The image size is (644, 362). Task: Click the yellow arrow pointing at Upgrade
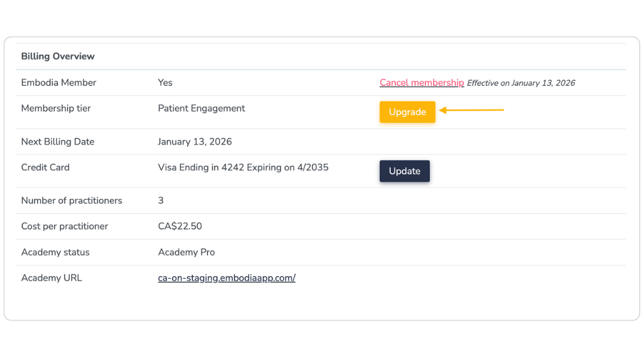point(471,110)
